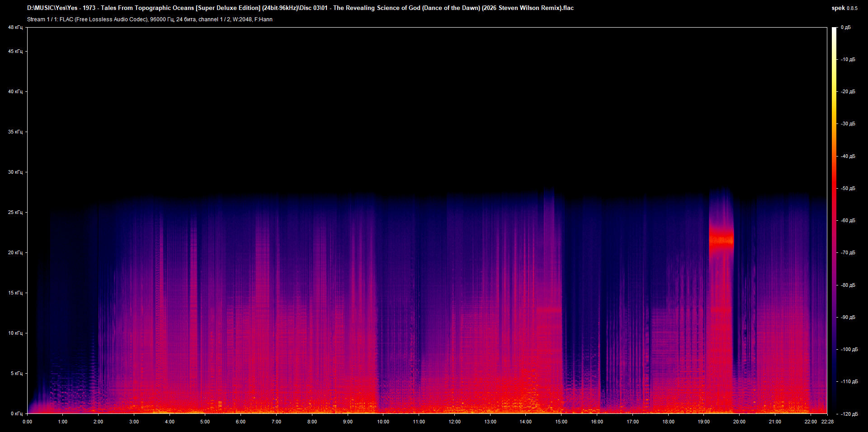
Task: Click the -110 дБ scale label
Action: 849,382
